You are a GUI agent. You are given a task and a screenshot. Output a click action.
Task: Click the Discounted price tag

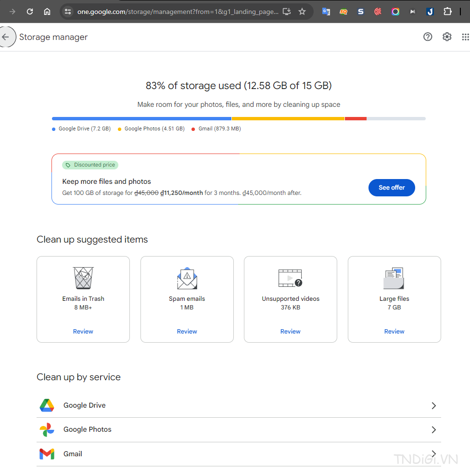[90, 165]
